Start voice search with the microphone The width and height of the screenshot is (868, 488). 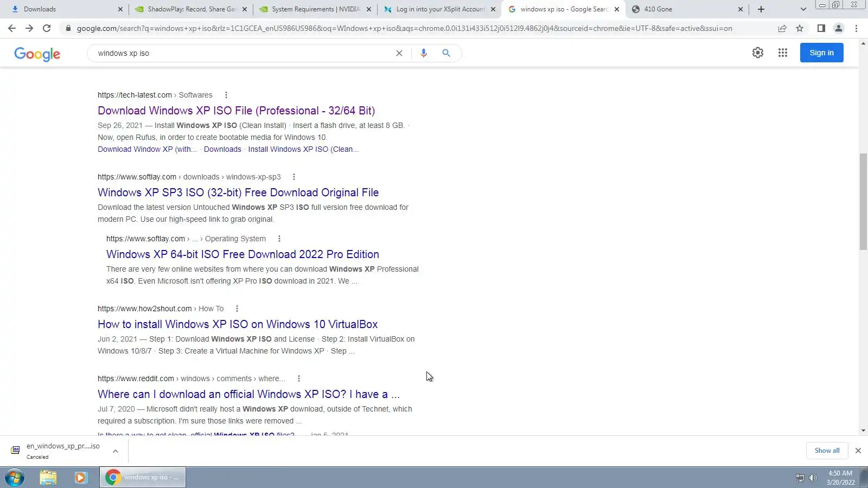tap(424, 53)
